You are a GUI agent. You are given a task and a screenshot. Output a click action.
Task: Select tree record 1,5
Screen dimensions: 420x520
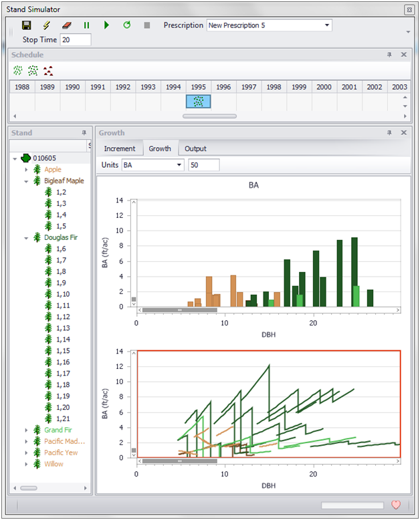pos(61,226)
